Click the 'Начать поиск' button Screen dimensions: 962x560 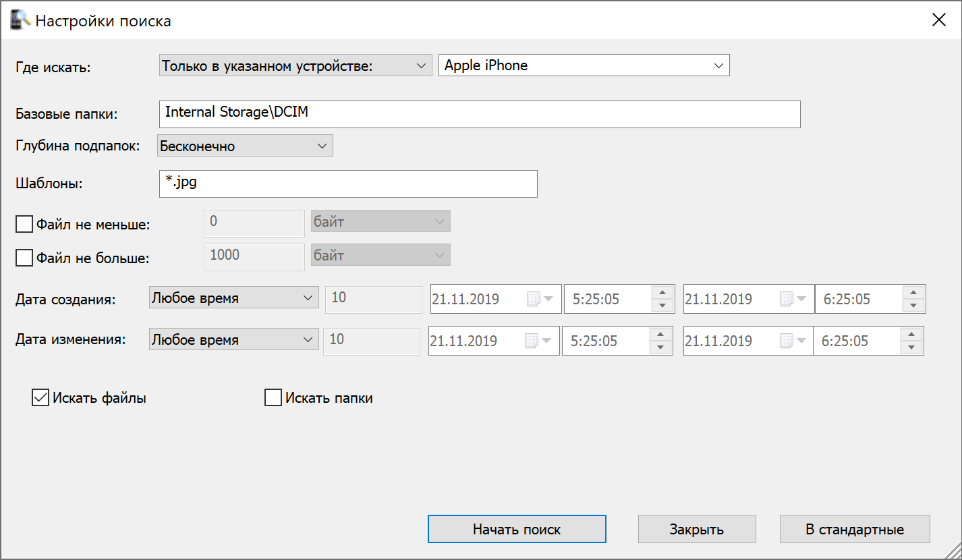[516, 529]
